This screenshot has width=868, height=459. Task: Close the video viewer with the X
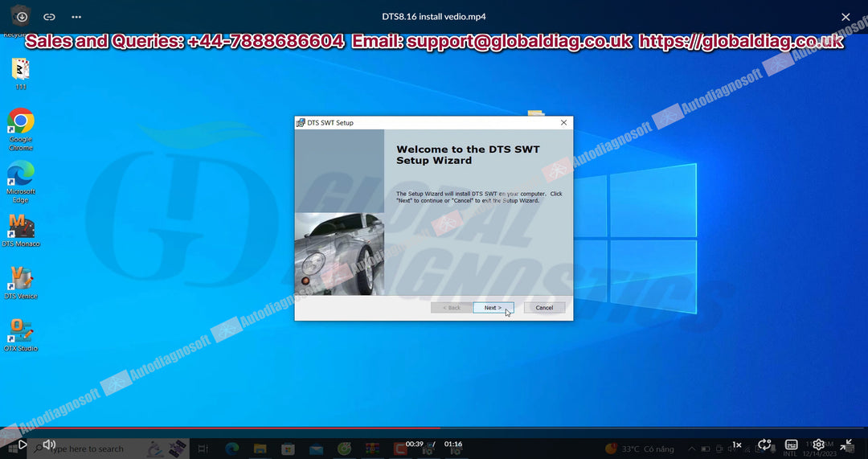click(x=845, y=17)
